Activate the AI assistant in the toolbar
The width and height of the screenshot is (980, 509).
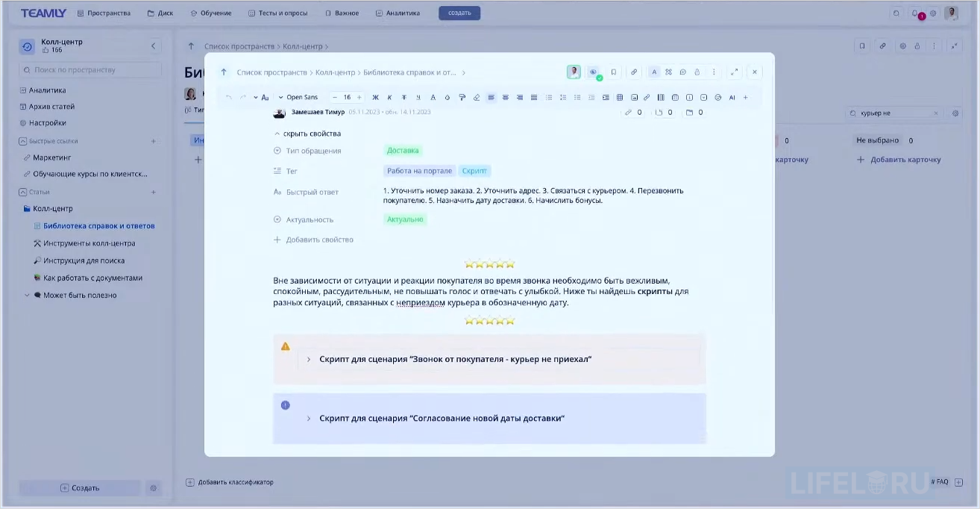pos(732,97)
